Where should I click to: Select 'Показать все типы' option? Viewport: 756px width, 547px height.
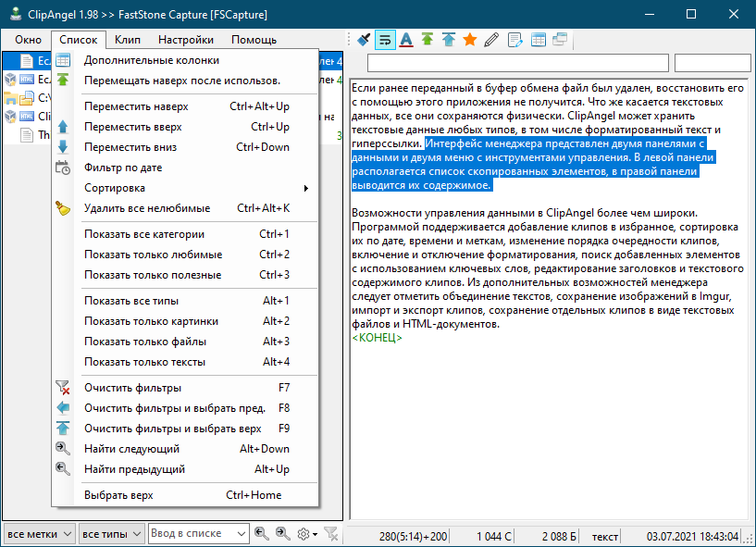(x=185, y=301)
